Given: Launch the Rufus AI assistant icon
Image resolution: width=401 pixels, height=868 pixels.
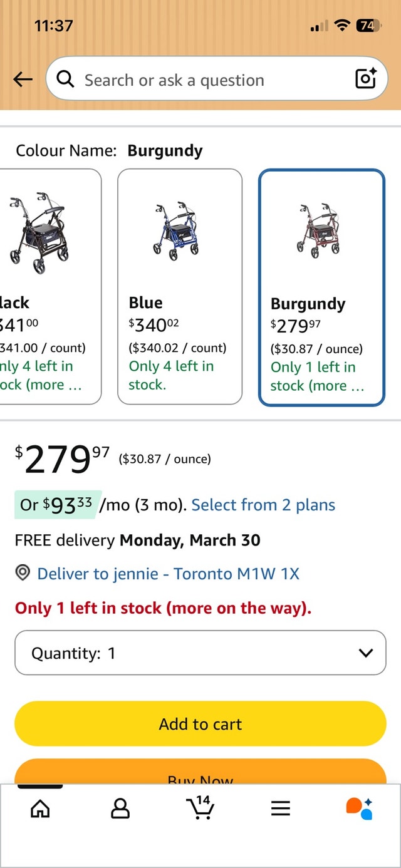Looking at the screenshot, I should pos(359,808).
